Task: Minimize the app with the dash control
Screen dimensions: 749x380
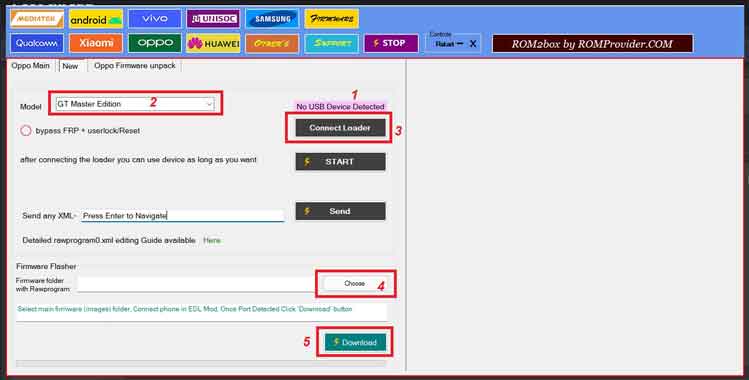Action: pos(460,43)
